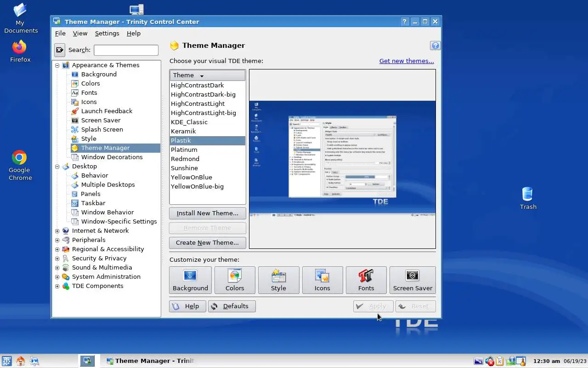Click the Defaults button
The width and height of the screenshot is (588, 368).
(x=232, y=306)
